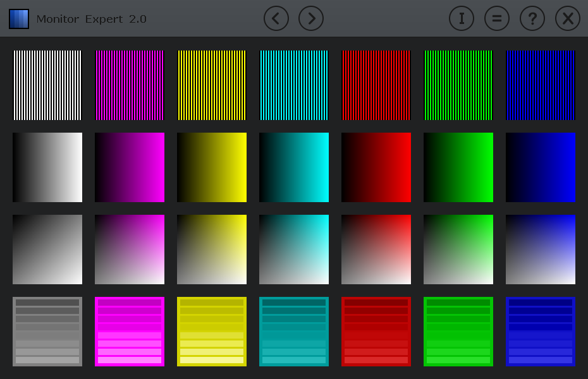
Task: Click the Monitor Expert 2.0 title text
Action: [91, 19]
